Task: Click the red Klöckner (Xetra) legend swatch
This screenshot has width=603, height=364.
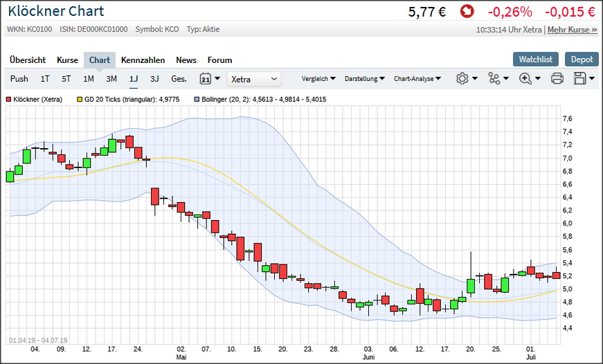Action: (8, 100)
